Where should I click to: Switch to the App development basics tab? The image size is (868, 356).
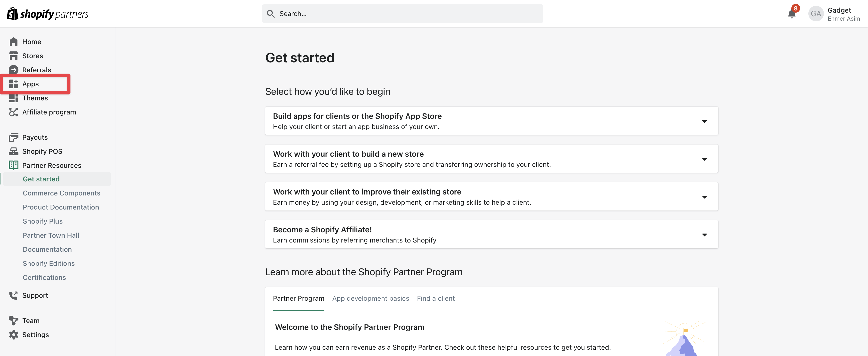point(370,298)
